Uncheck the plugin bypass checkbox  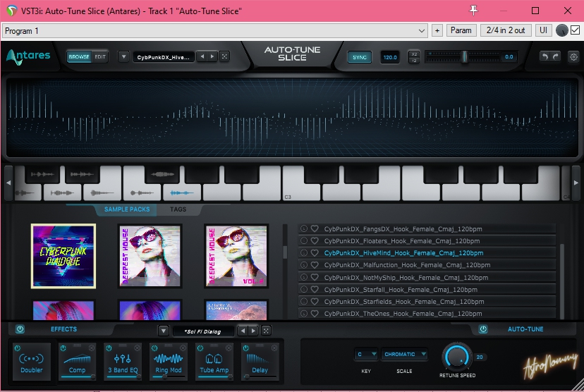(x=575, y=30)
